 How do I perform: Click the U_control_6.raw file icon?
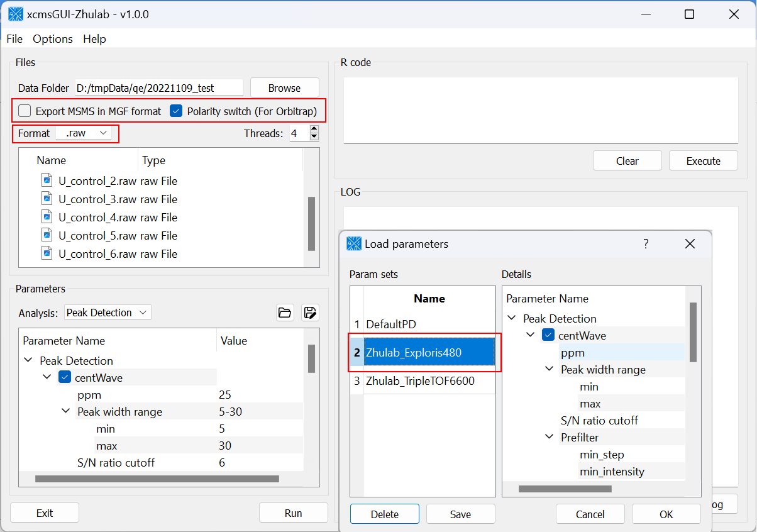[x=47, y=253]
